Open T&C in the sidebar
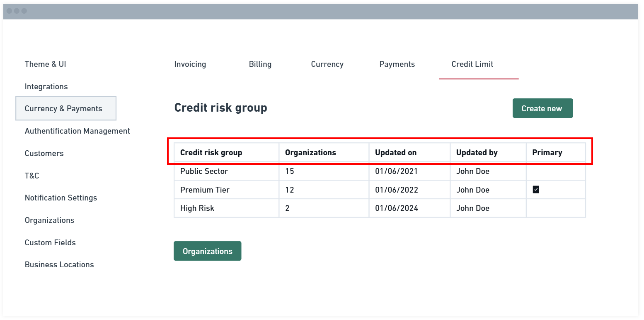Screen dimensions: 644x320 click(x=32, y=176)
